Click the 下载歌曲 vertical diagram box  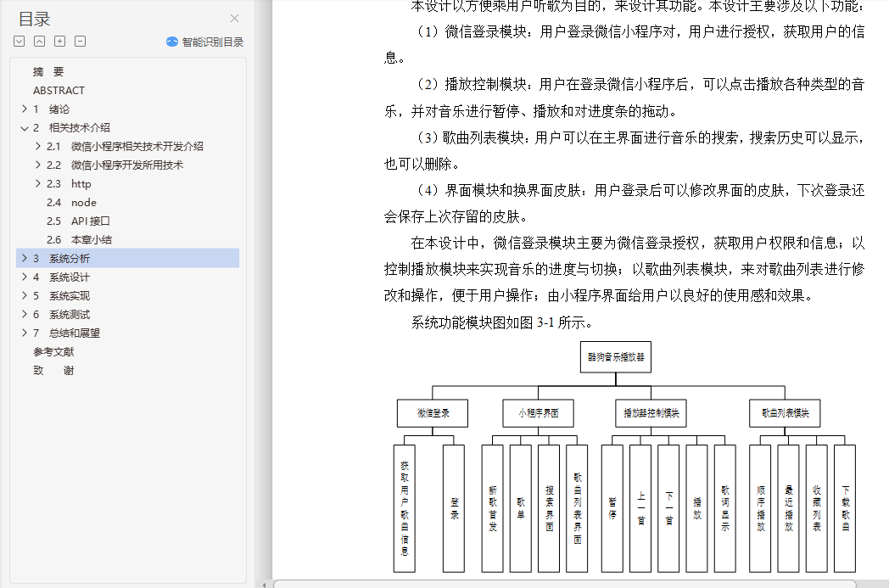tap(845, 508)
